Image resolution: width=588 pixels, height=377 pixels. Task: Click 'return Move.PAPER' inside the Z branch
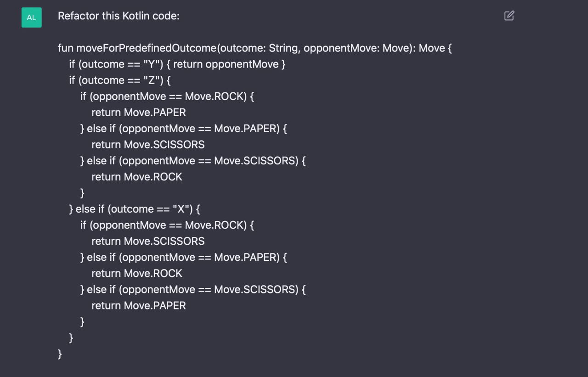[x=139, y=112]
